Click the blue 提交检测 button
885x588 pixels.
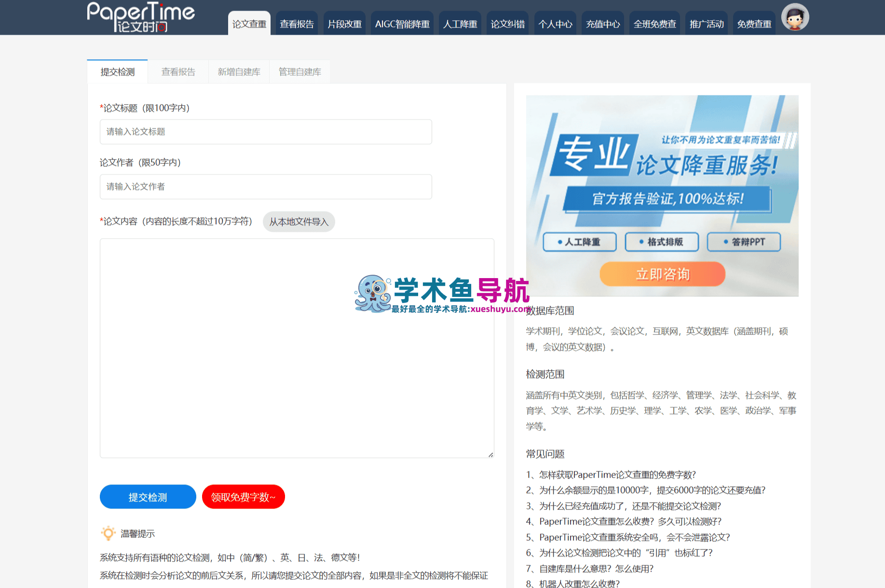[148, 497]
